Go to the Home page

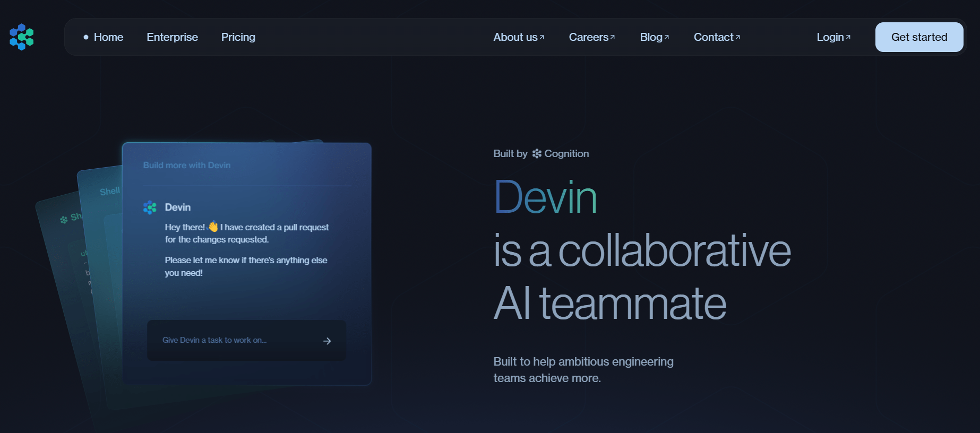pos(108,37)
